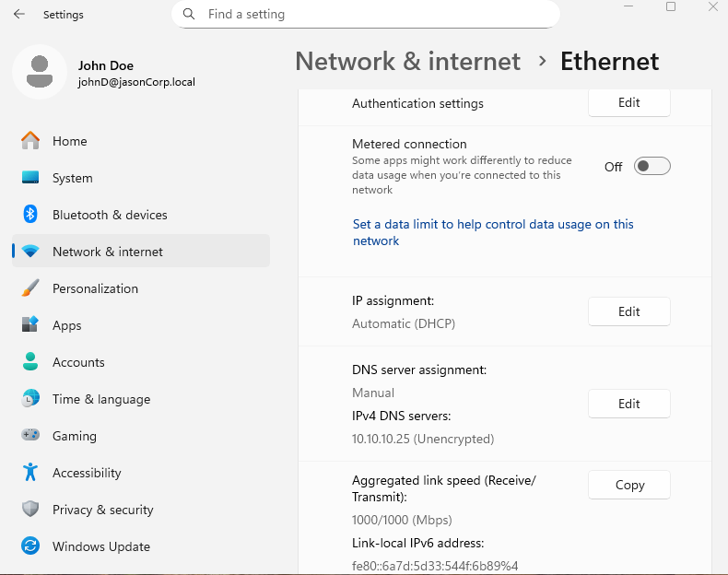Click the Apps icon in sidebar
Viewport: 728px width, 575px height.
30,325
